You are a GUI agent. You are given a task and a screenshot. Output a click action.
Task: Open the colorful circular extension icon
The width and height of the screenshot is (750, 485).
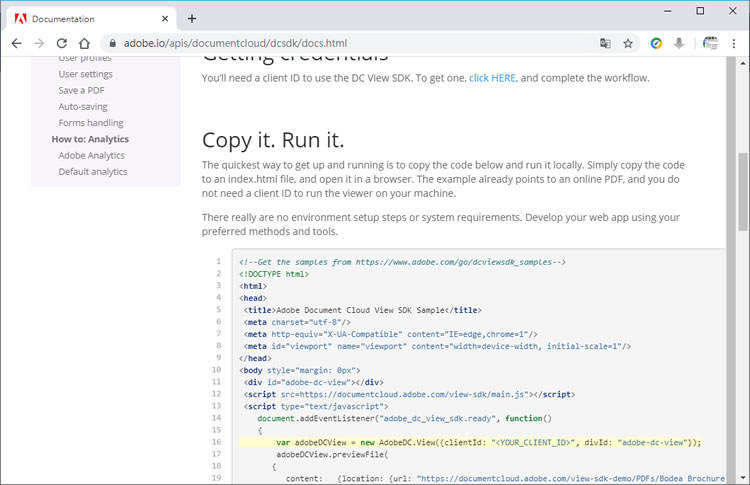click(x=656, y=44)
